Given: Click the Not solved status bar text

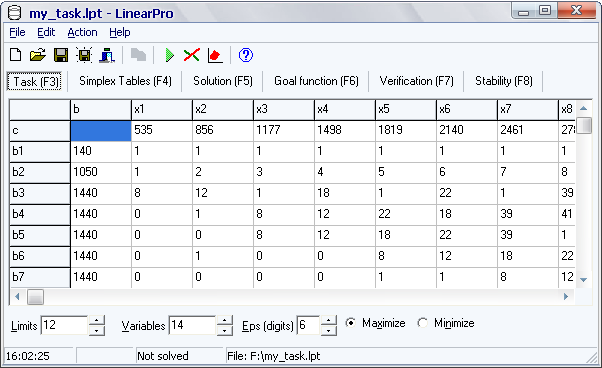Looking at the screenshot, I should (x=163, y=356).
